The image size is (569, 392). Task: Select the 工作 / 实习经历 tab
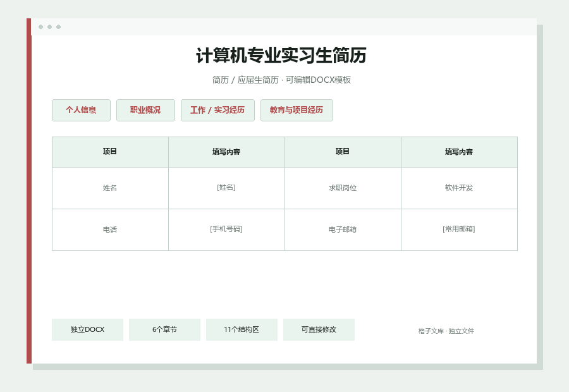point(217,110)
